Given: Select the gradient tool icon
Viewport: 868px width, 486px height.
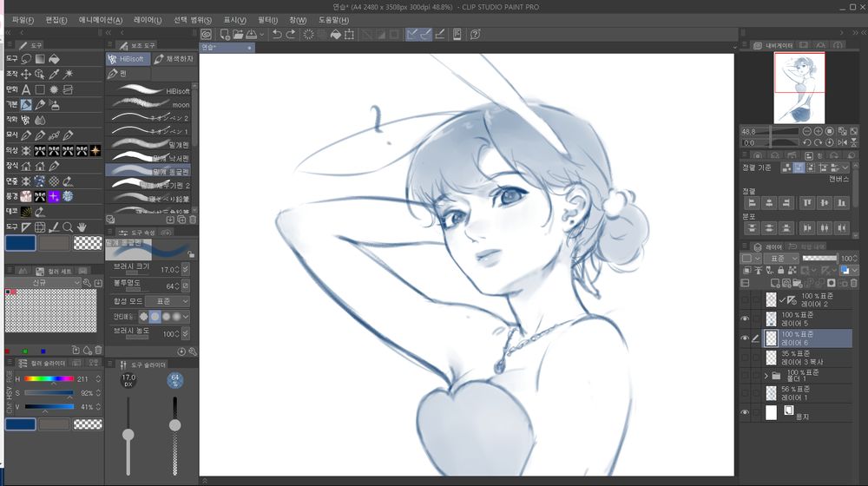Looking at the screenshot, I should pos(40,59).
